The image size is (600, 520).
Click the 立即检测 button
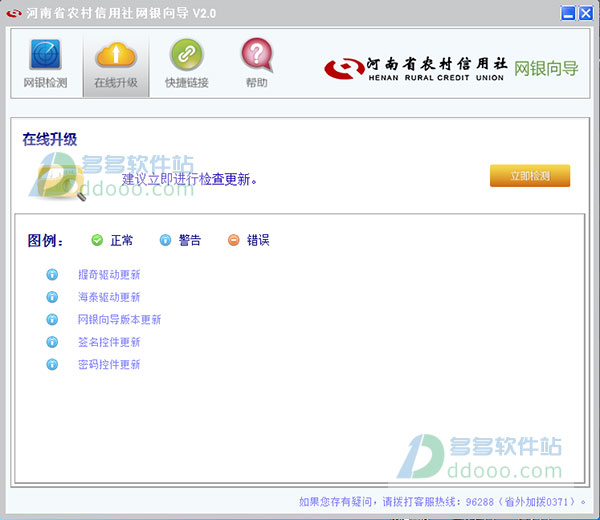pos(530,176)
